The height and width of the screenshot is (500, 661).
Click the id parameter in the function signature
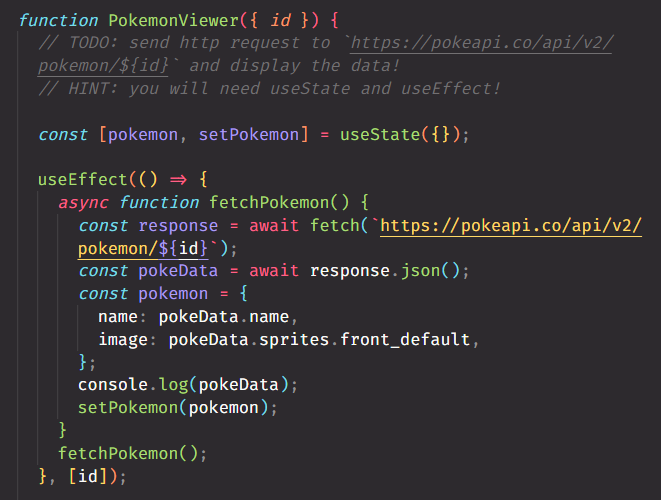(x=281, y=20)
